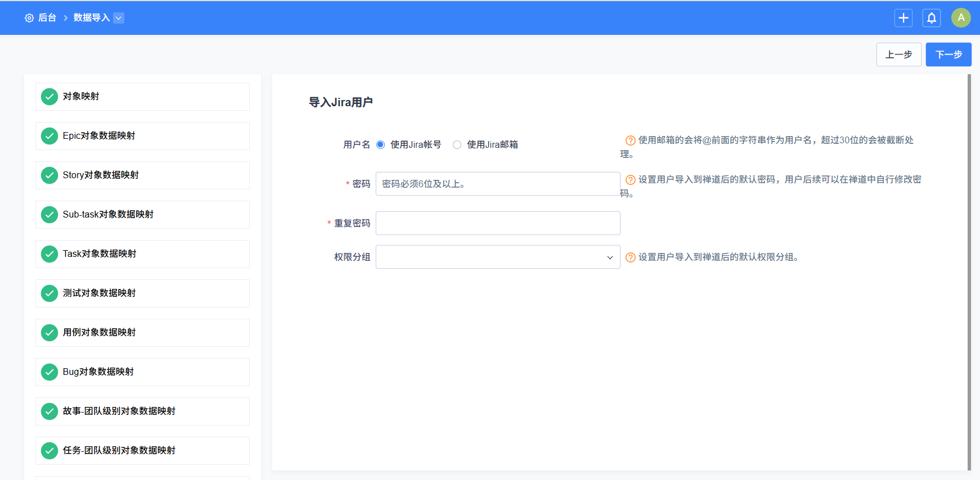Click the help icon beside the 权限分组 hint
Image resolution: width=980 pixels, height=480 pixels.
pyautogui.click(x=631, y=257)
